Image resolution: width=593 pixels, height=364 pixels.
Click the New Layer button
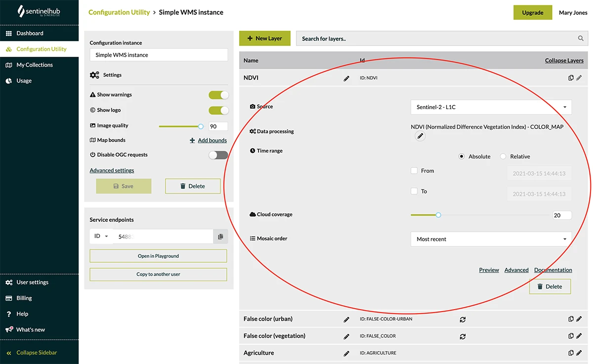coord(265,38)
